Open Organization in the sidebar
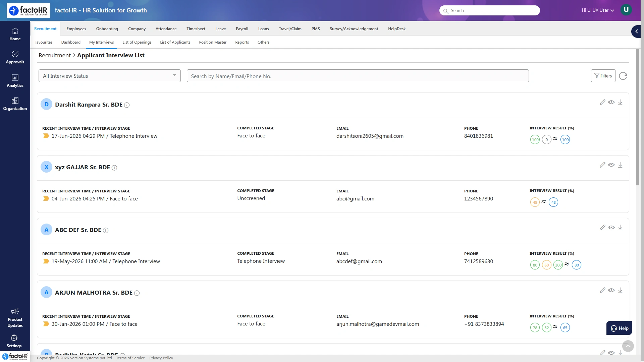The image size is (644, 362). pos(15,104)
